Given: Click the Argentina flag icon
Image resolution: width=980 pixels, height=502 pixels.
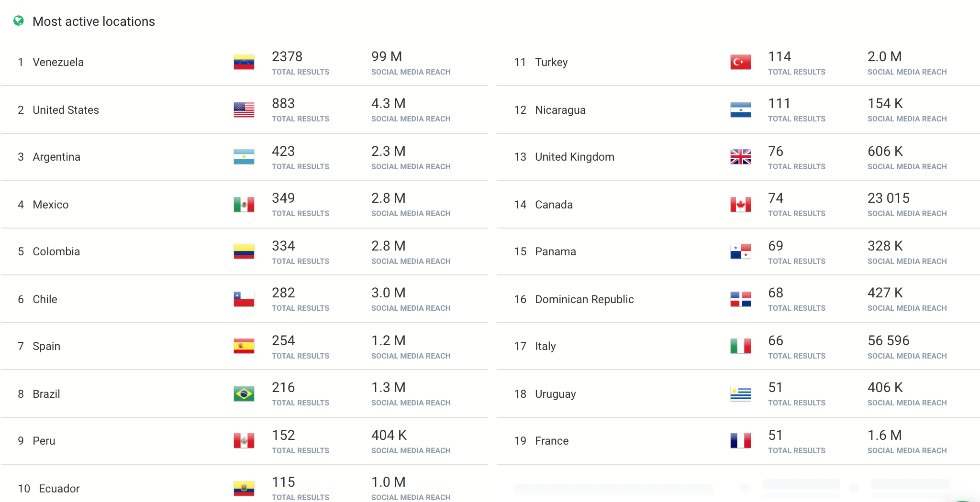Looking at the screenshot, I should [x=244, y=157].
